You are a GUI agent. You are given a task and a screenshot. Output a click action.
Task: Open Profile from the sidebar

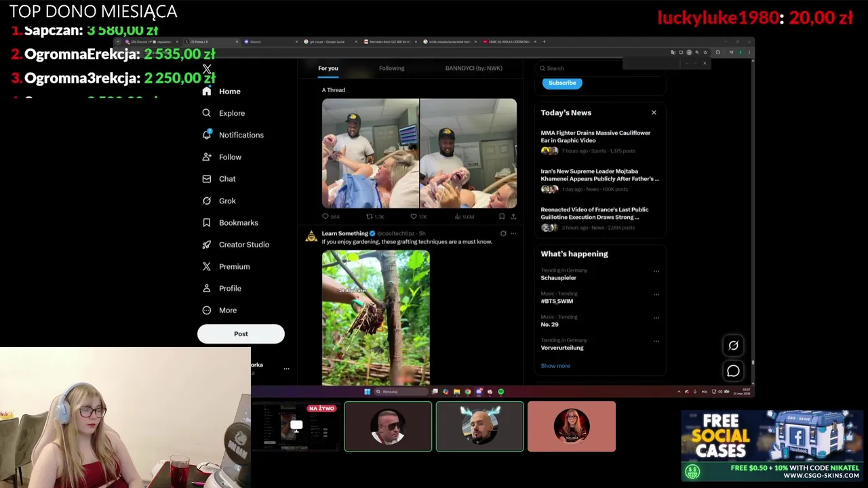tap(222, 288)
